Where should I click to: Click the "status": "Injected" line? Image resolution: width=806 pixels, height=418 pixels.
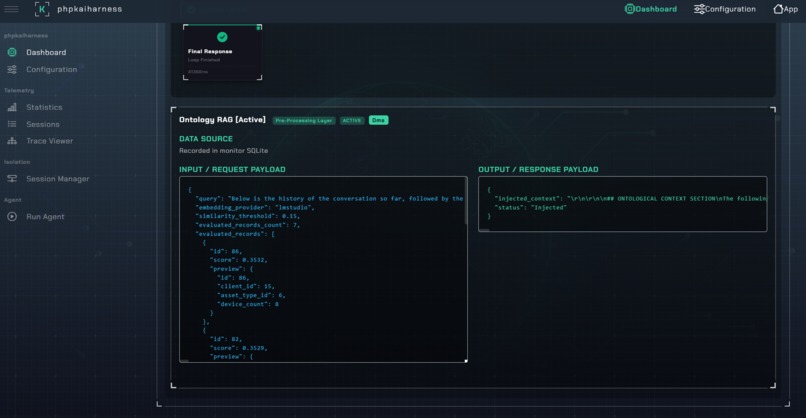click(x=530, y=207)
